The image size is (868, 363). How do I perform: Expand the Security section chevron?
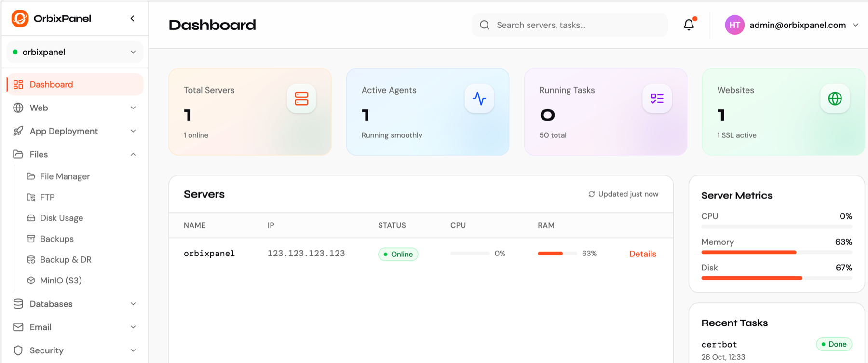(x=133, y=350)
